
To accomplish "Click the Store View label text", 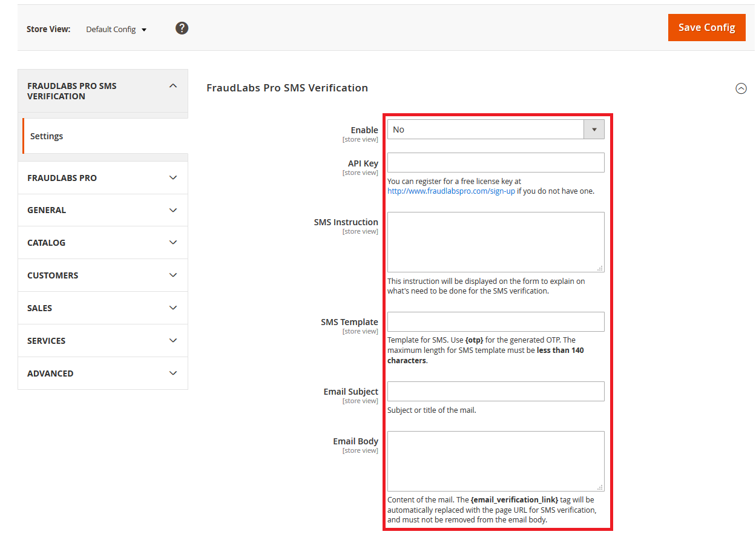I will click(x=48, y=29).
